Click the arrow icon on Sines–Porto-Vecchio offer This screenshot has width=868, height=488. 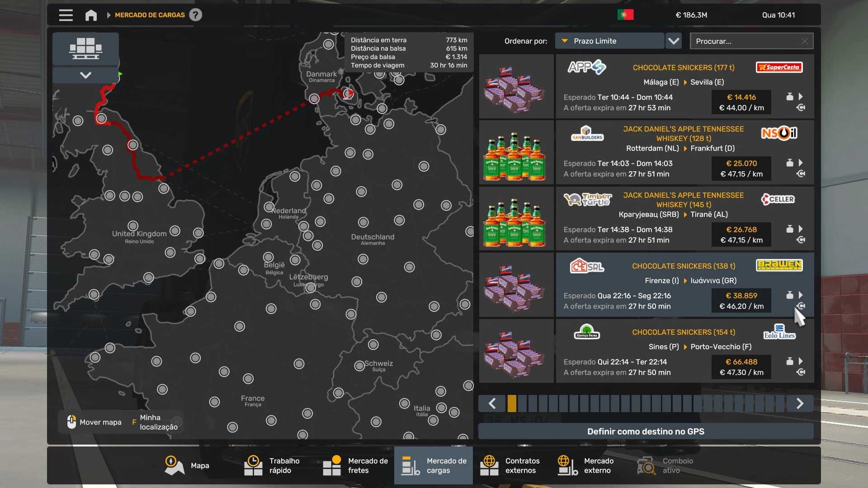pyautogui.click(x=801, y=361)
